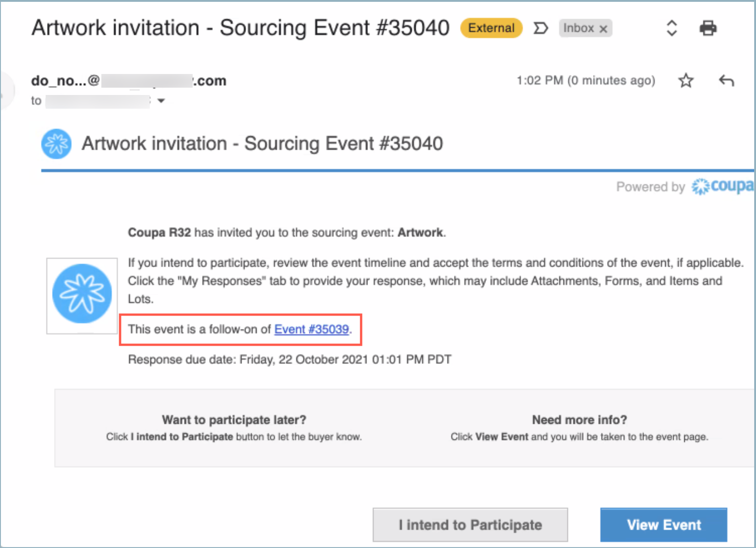Image resolution: width=756 pixels, height=548 pixels.
Task: Click the sender avatar circle
Action: [6, 90]
